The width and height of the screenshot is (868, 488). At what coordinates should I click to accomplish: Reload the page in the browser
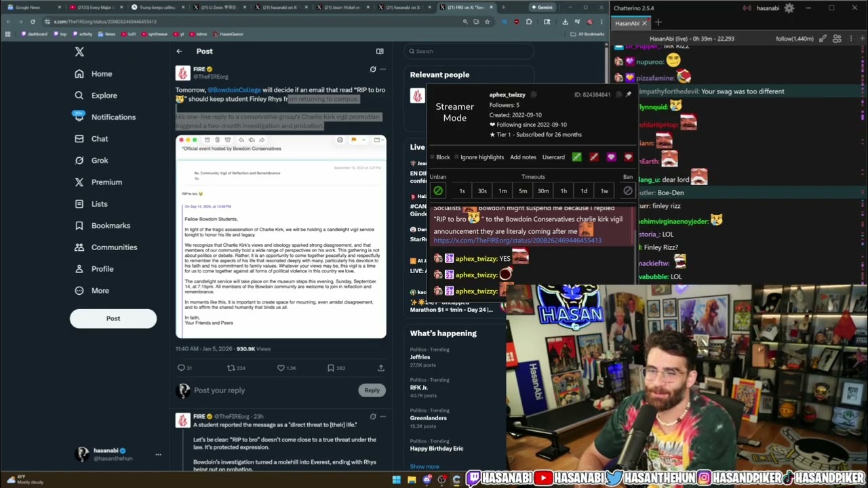(x=33, y=22)
